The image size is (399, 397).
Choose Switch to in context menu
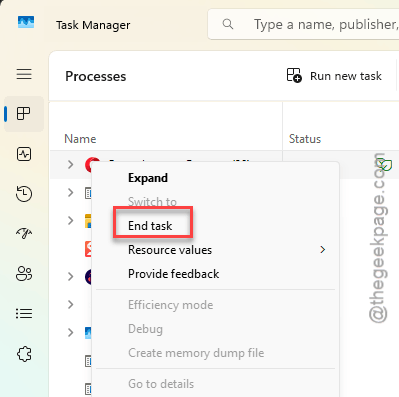click(152, 202)
